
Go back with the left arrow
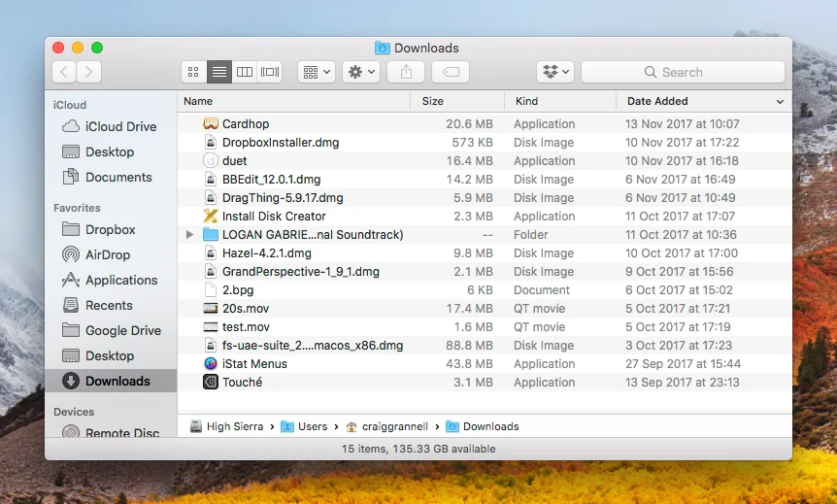pos(64,72)
